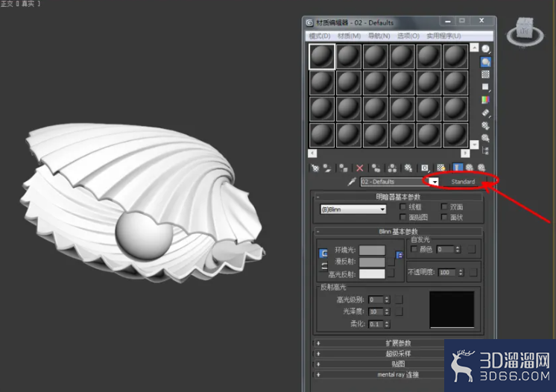Open the 选项(O) menu

coord(408,36)
